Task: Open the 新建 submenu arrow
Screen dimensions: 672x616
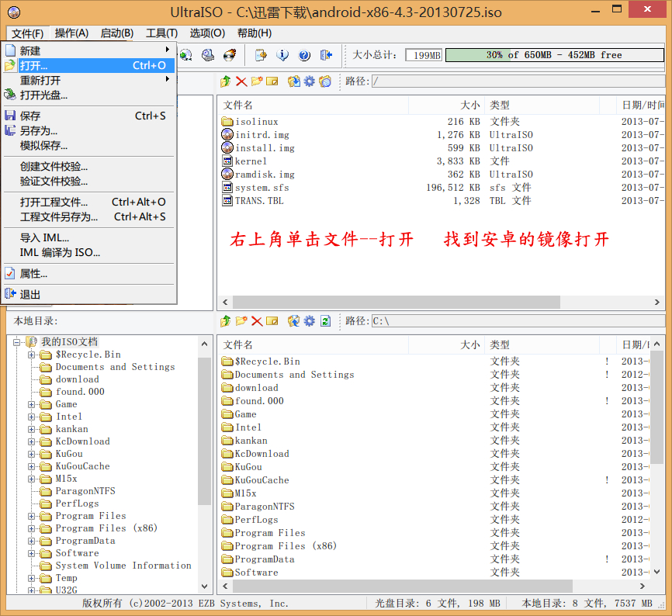Action: coord(168,50)
